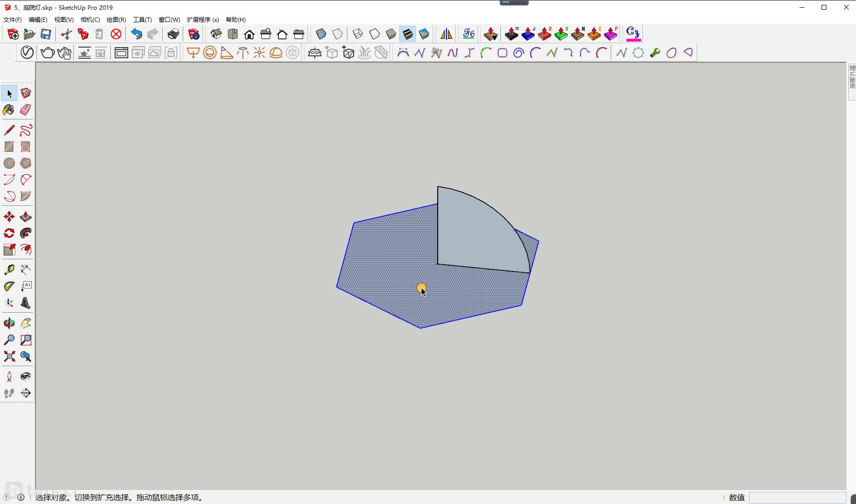
Task: Select the Pan hand tool
Action: coord(26,323)
